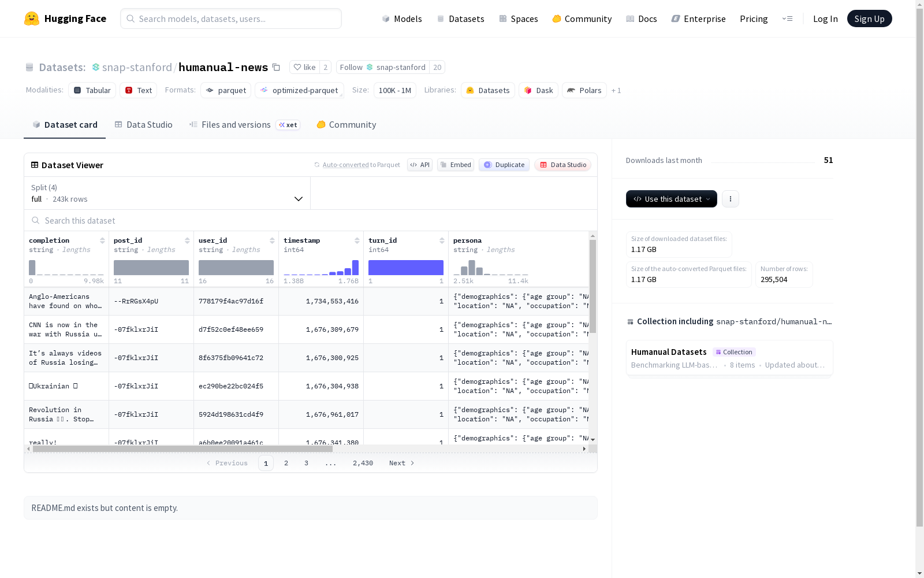This screenshot has height=578, width=924.
Task: Follow snap-stanford organization
Action: coord(383,67)
